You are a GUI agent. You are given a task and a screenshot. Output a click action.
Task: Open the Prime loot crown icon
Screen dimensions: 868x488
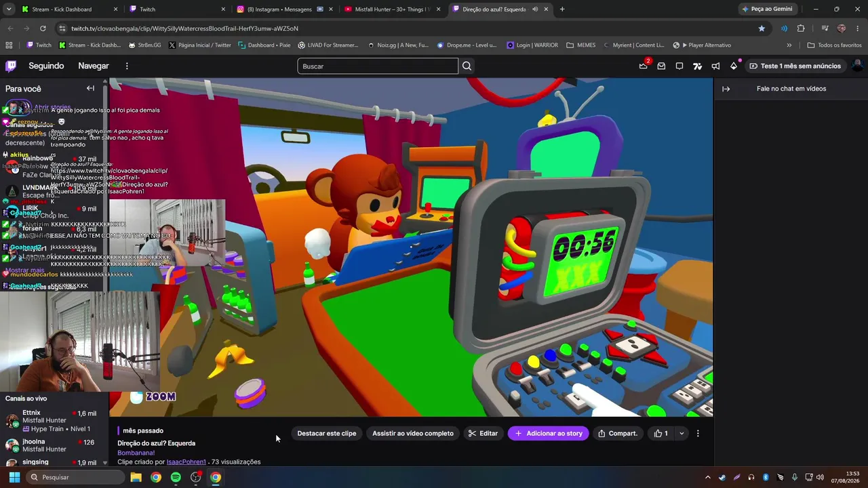point(643,66)
